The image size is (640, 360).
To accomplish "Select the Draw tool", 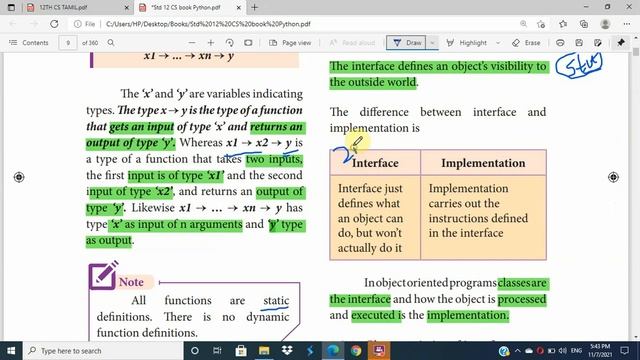I will click(x=407, y=42).
